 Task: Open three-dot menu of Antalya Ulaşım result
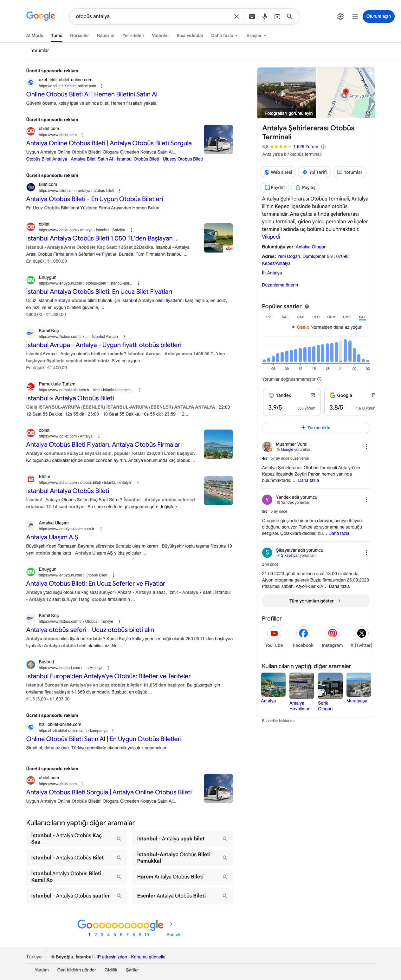[x=101, y=529]
